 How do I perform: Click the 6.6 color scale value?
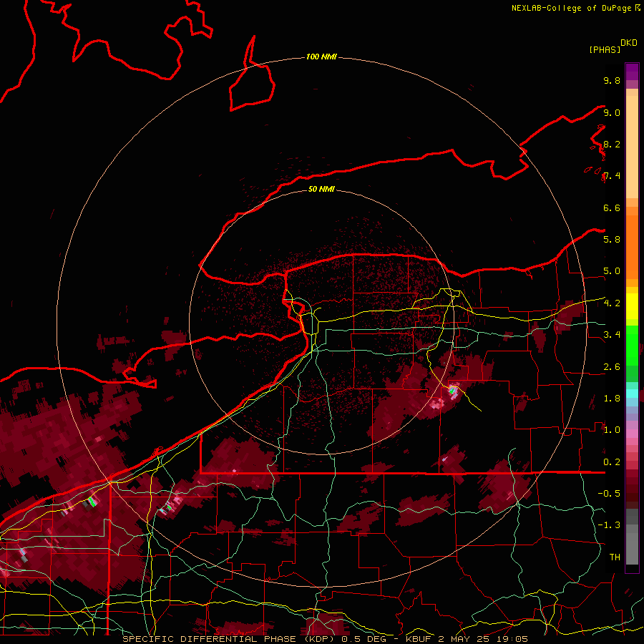(612, 208)
